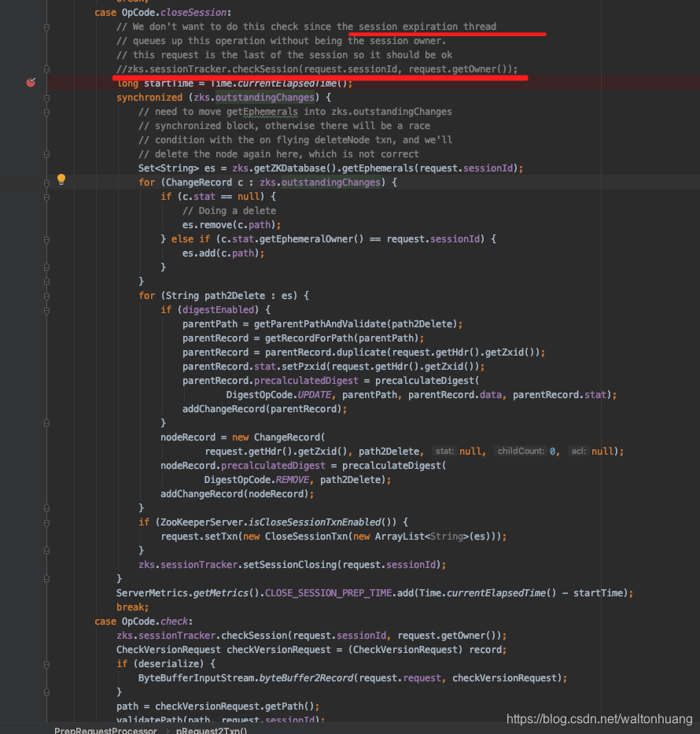
Task: Click "precalculatedDigest" field on parentRecord
Action: [x=306, y=381]
